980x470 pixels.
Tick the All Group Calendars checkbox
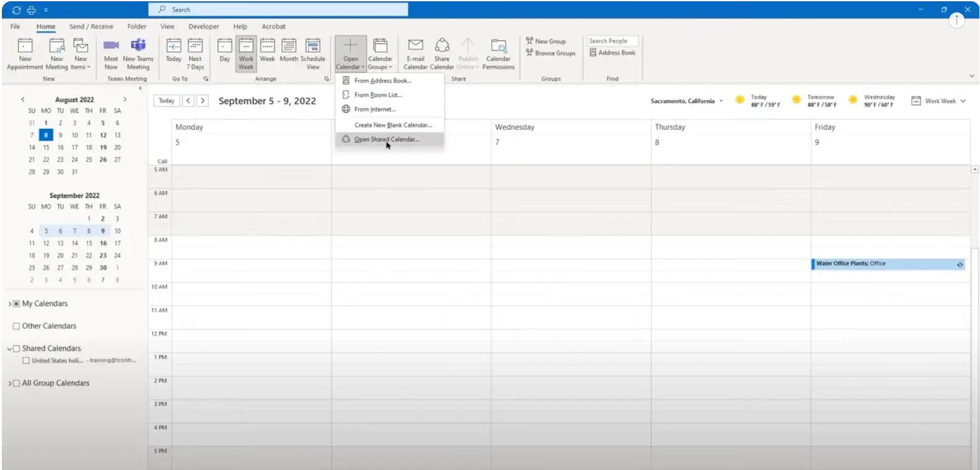[x=17, y=383]
